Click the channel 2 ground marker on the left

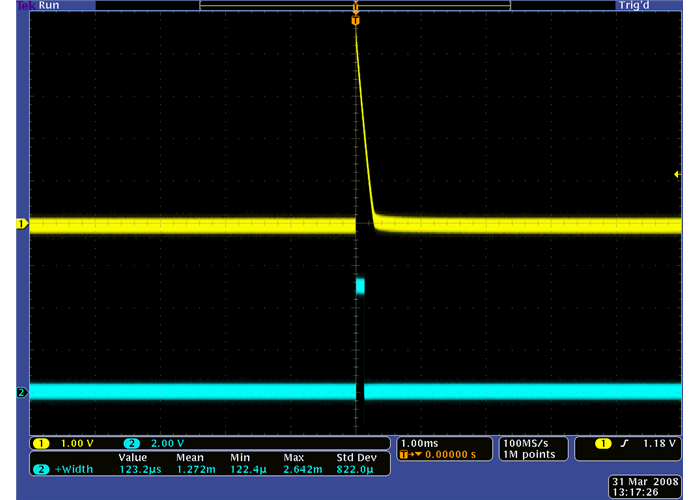point(20,392)
